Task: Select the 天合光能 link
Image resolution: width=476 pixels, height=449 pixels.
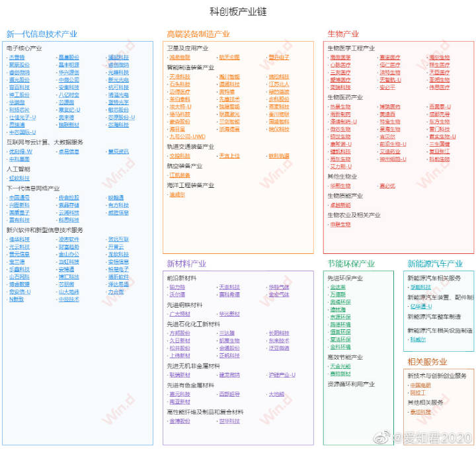Action: click(340, 366)
